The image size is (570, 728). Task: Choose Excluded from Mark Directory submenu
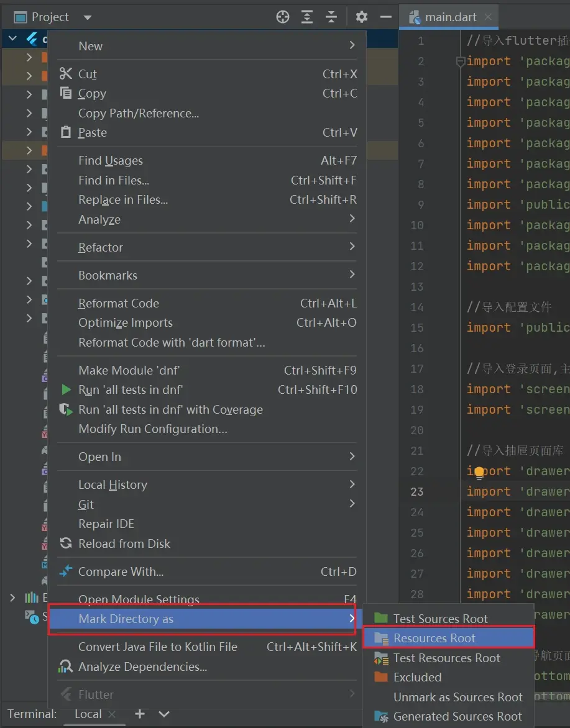(417, 677)
